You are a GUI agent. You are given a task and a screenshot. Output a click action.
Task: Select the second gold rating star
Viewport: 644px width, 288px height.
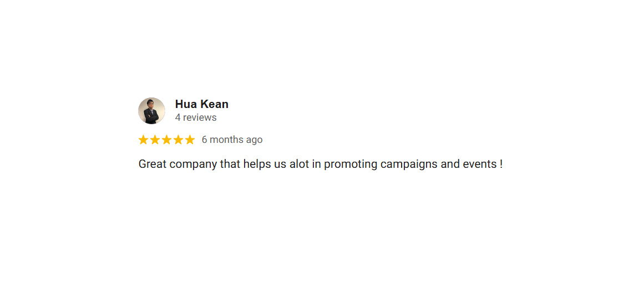point(155,140)
